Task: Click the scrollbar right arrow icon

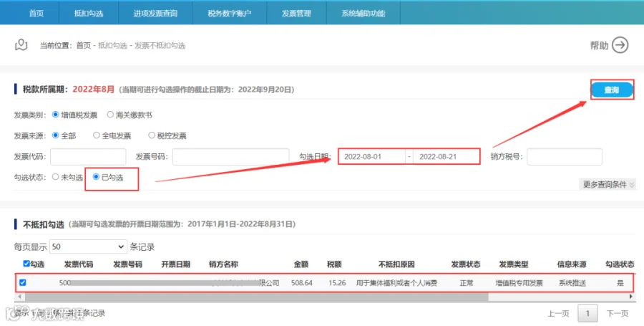Action: point(631,297)
